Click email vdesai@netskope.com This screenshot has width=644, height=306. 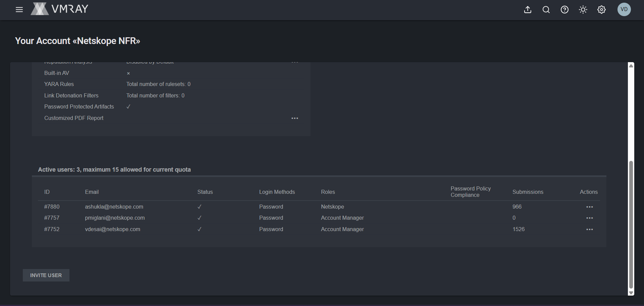112,229
